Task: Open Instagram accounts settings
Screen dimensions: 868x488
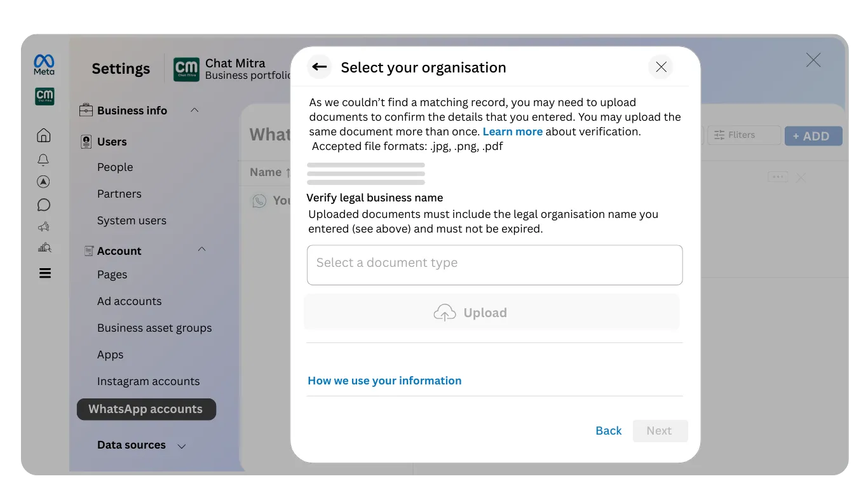Action: coord(148,381)
